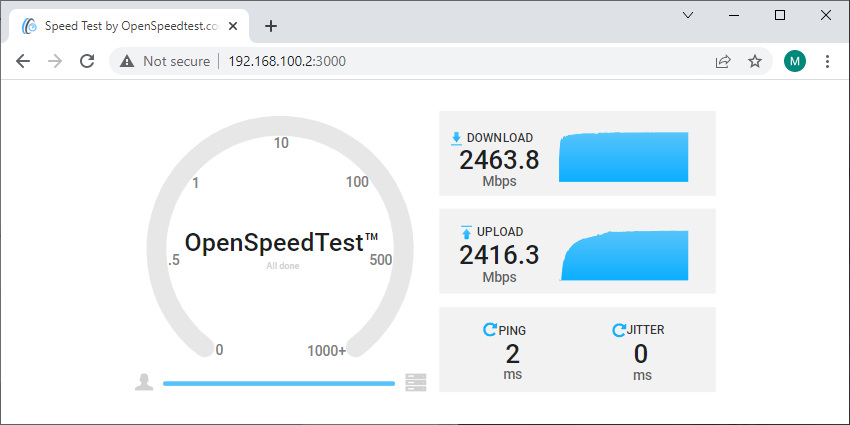
Task: Click the user silhouette icon below gauge
Action: tap(144, 382)
